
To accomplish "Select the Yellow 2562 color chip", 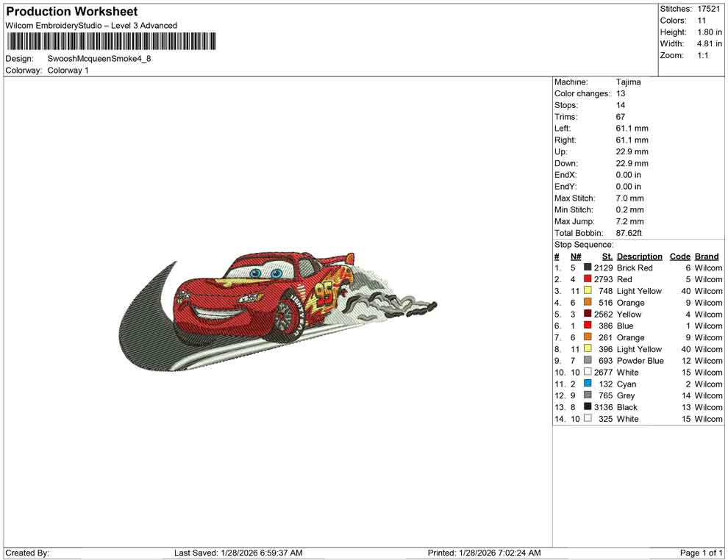I will click(588, 315).
